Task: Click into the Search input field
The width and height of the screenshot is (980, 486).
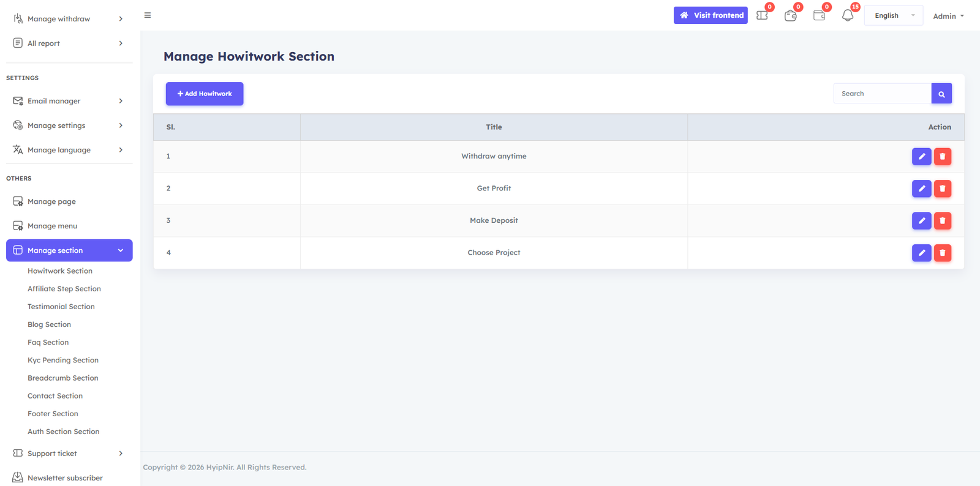Action: tap(882, 94)
